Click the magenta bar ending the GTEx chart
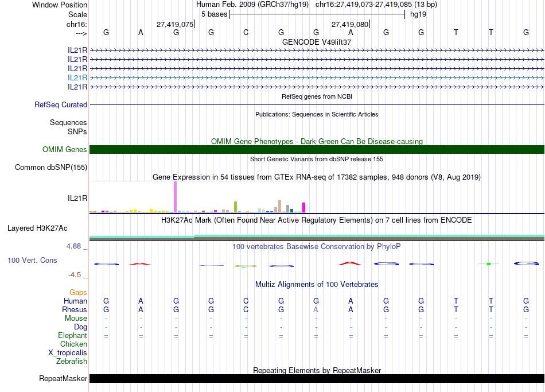Image resolution: width=545 pixels, height=392 pixels. pyautogui.click(x=303, y=207)
